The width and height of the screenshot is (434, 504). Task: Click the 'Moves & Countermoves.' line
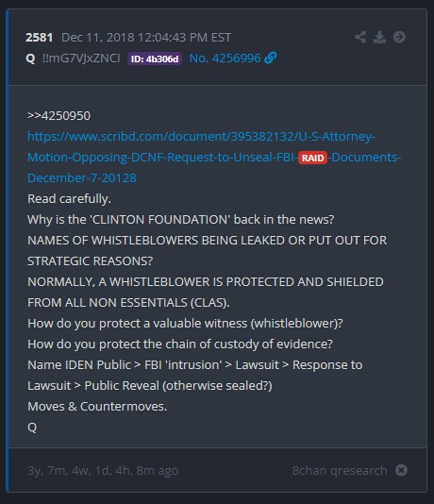tap(97, 407)
